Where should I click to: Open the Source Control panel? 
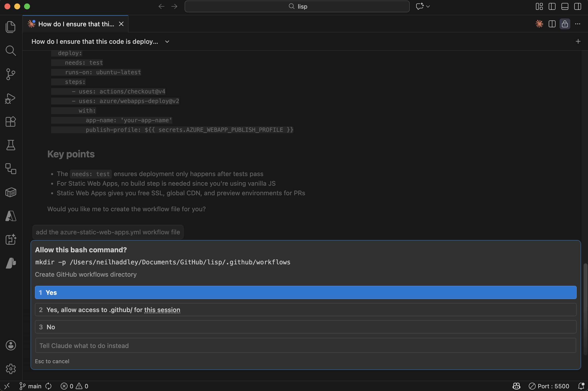click(x=11, y=74)
